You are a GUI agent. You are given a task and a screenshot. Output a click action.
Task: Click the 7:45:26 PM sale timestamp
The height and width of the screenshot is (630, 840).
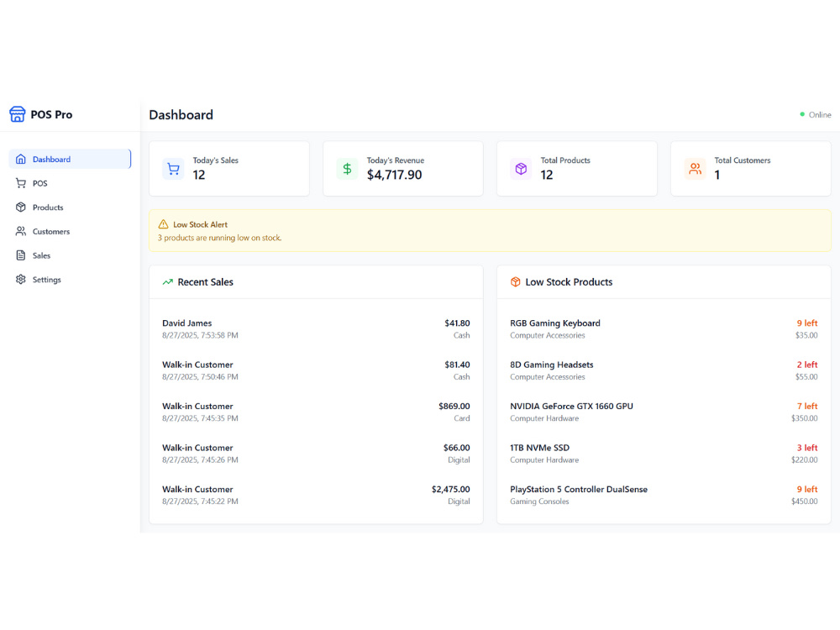pyautogui.click(x=201, y=460)
